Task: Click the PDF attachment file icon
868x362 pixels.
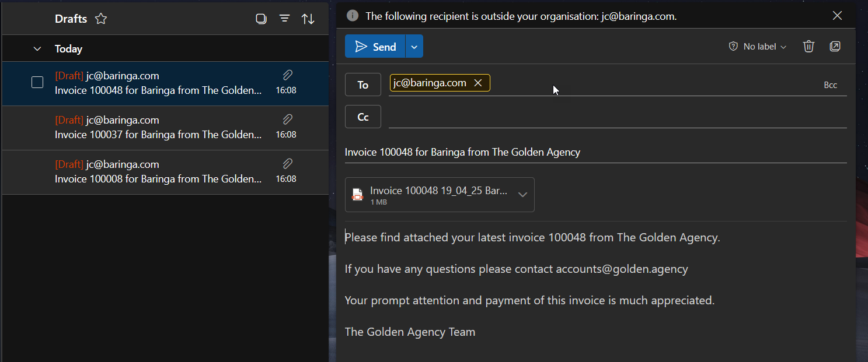Action: (357, 195)
